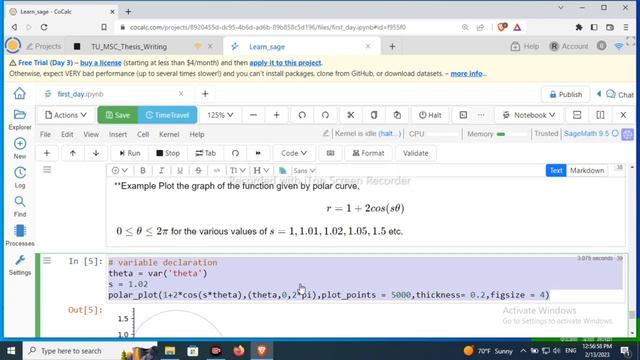This screenshot has height=360, width=640.
Task: Open the 125% zoom dropdown
Action: coord(220,115)
